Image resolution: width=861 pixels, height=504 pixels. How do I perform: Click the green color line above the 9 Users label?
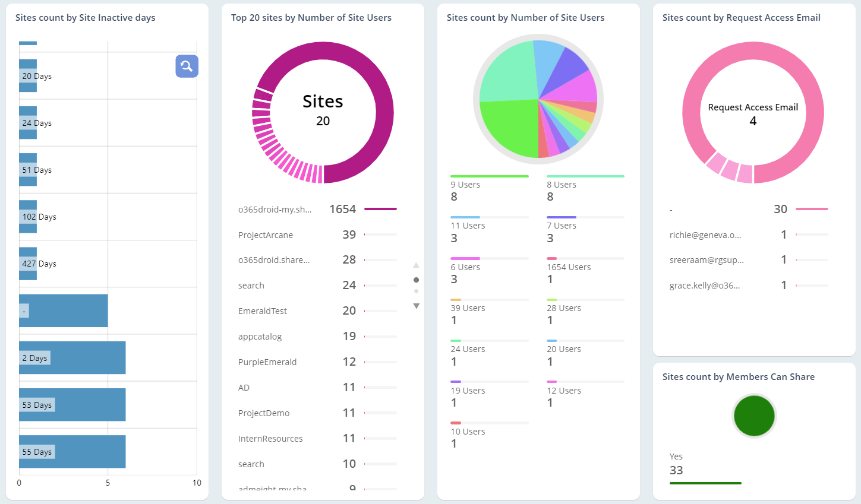pos(489,176)
